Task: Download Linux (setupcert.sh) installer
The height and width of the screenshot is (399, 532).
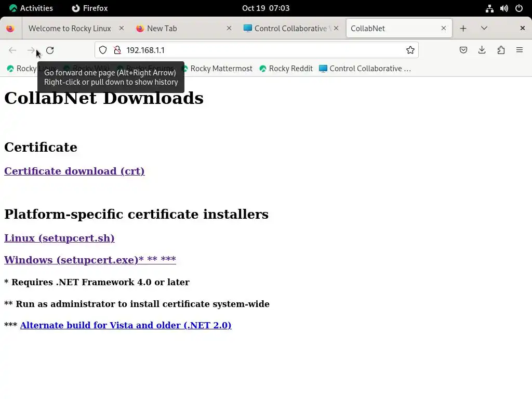Action: click(x=59, y=238)
